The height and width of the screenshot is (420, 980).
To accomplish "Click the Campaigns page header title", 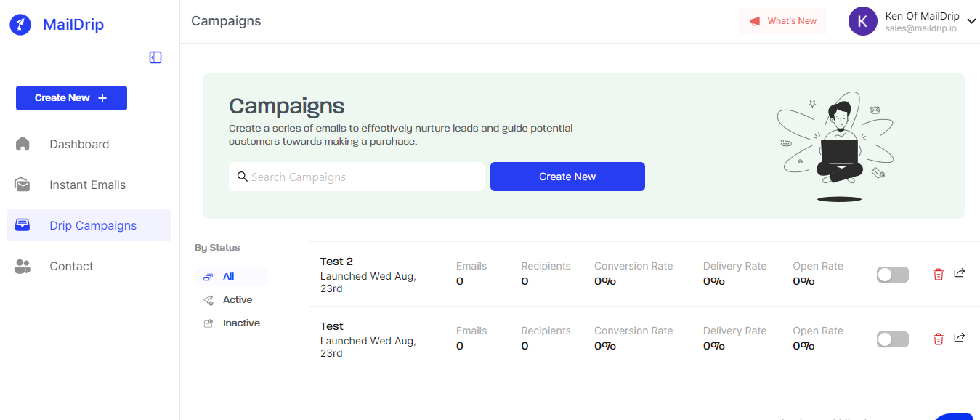I will pyautogui.click(x=226, y=21).
